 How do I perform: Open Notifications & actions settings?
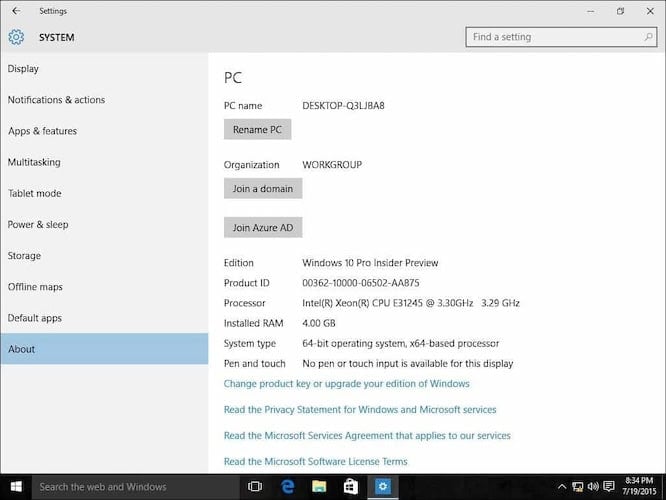[x=104, y=100]
